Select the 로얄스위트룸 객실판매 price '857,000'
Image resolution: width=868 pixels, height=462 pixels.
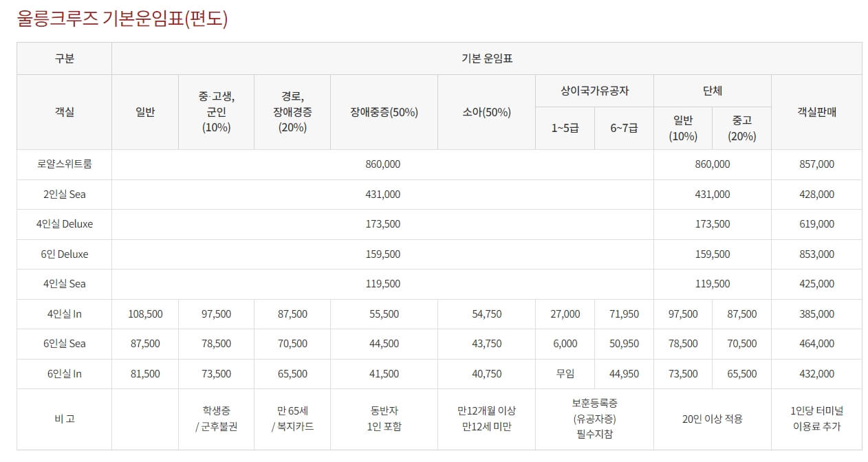click(x=816, y=164)
